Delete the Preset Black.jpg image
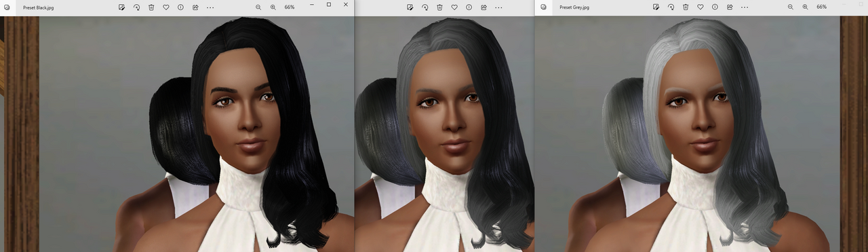Viewport: 868px width, 252px height. [151, 7]
